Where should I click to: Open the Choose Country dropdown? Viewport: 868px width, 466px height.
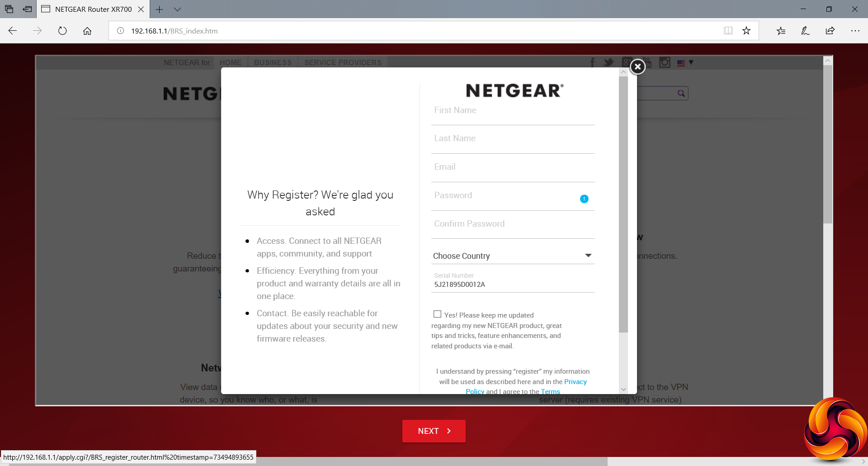[x=513, y=256]
